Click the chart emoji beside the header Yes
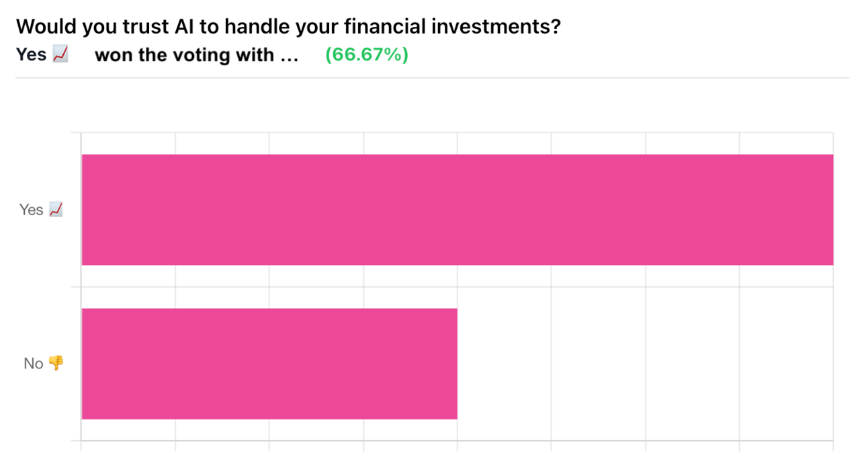 [x=60, y=55]
